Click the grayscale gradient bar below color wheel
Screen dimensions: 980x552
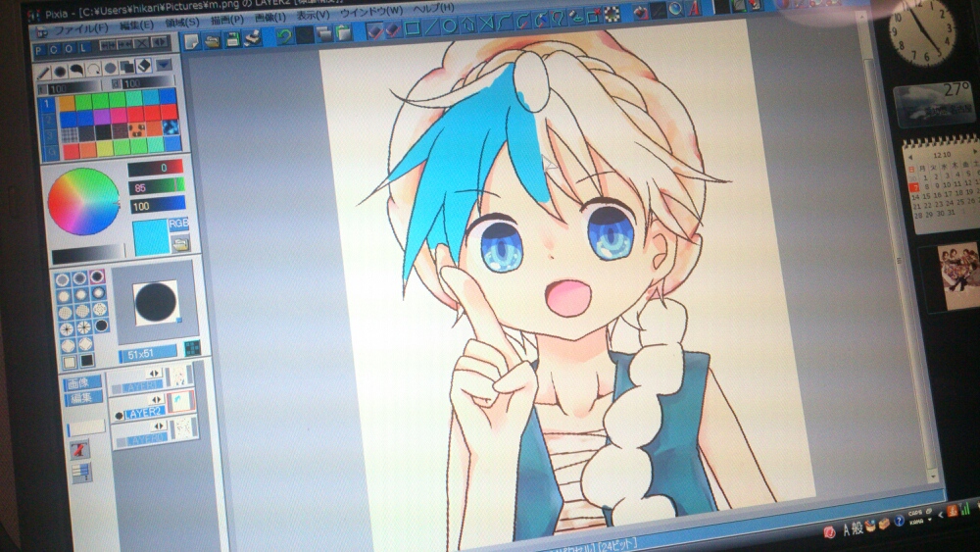coord(89,255)
